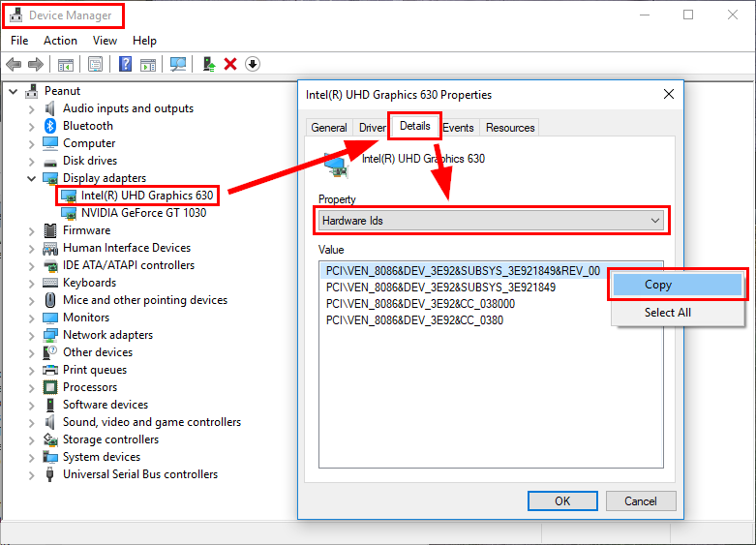Click the Human Interface Devices label
Image resolution: width=756 pixels, height=545 pixels.
click(x=127, y=248)
